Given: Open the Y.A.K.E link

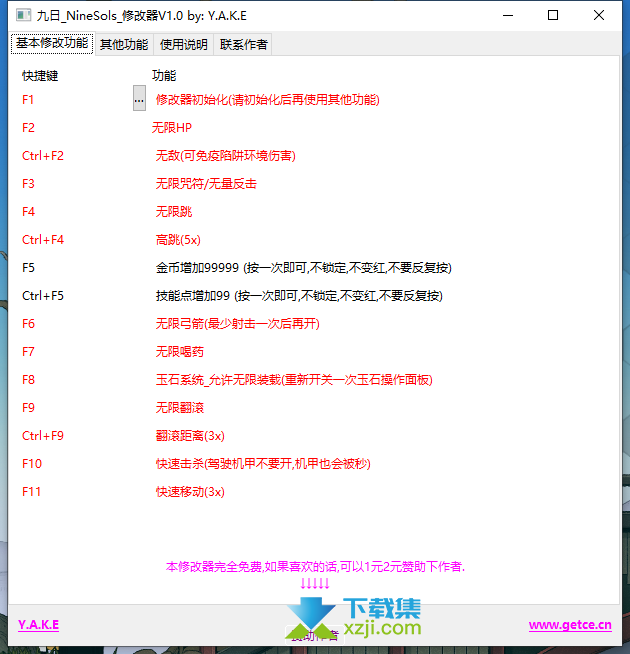Looking at the screenshot, I should 38,625.
